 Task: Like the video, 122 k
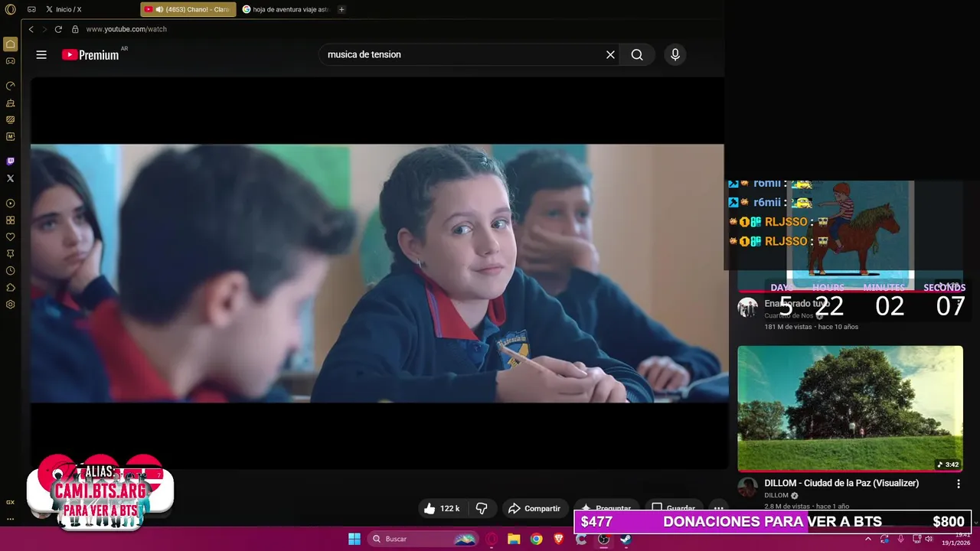pyautogui.click(x=442, y=508)
